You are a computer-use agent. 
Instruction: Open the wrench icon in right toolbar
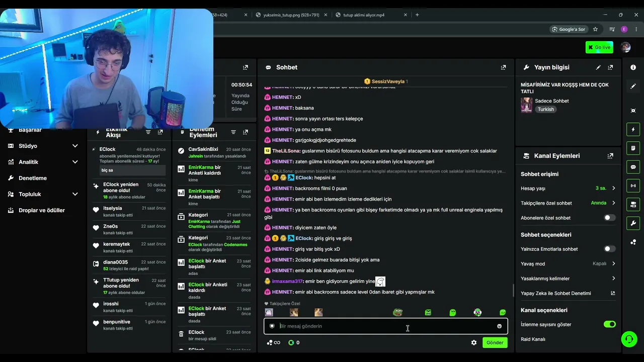tap(633, 223)
